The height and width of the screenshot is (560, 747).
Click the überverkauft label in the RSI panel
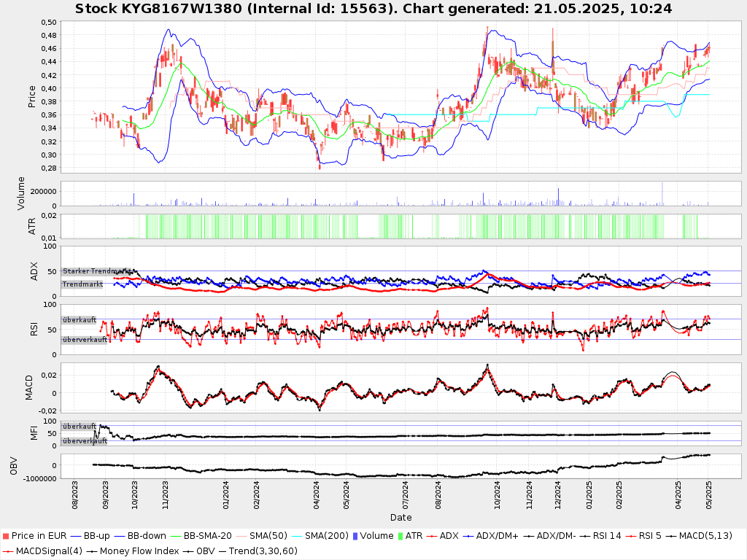[85, 340]
